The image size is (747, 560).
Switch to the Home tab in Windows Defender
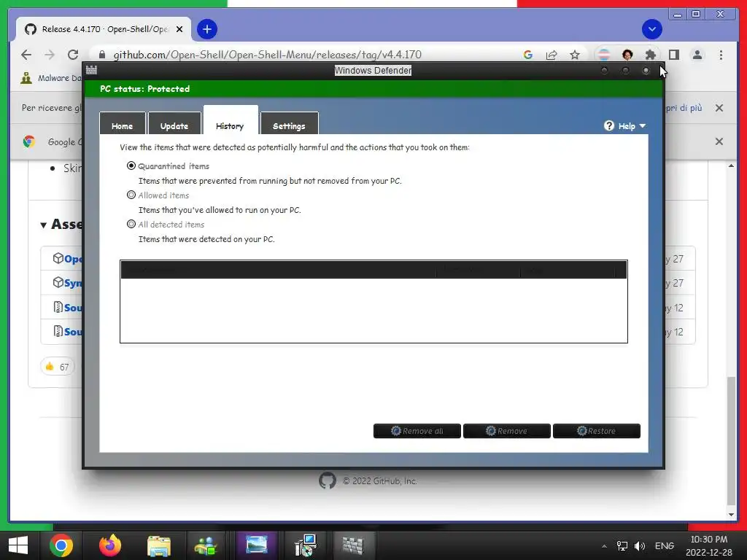(x=122, y=125)
